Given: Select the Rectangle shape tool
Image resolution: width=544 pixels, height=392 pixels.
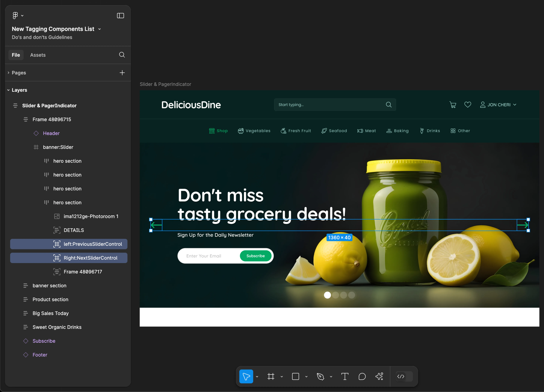Looking at the screenshot, I should pyautogui.click(x=296, y=376).
